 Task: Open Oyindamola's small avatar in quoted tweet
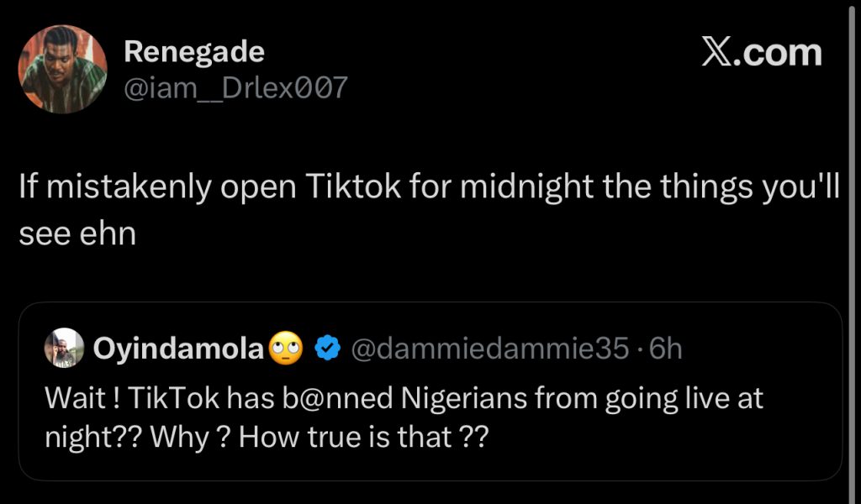pos(65,348)
